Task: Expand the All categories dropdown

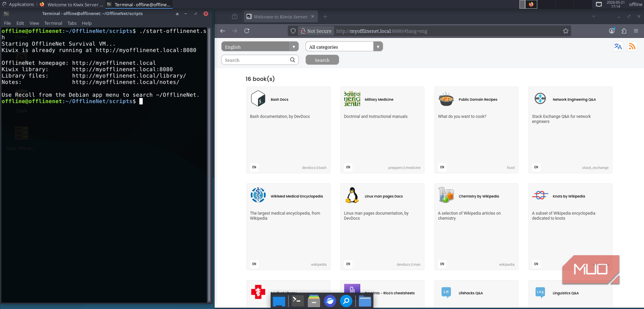Action: coord(344,46)
